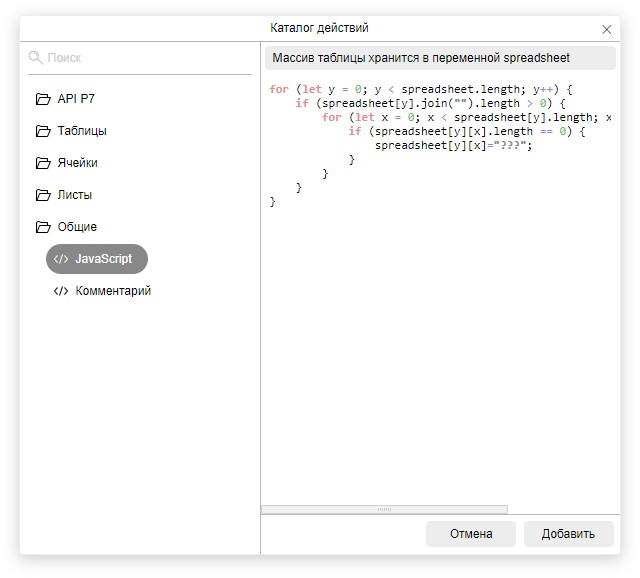Expand the Таблицы folder
This screenshot has width=640, height=578.
click(82, 131)
